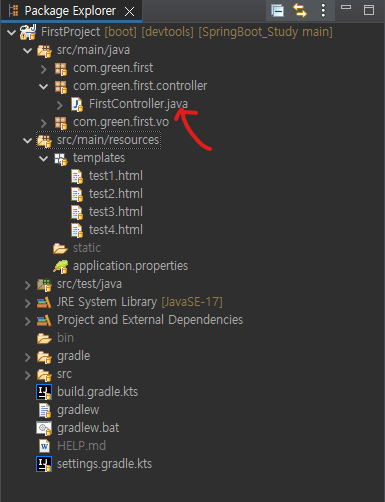Expand Project and External Dependencies
The image size is (385, 502).
point(27,321)
